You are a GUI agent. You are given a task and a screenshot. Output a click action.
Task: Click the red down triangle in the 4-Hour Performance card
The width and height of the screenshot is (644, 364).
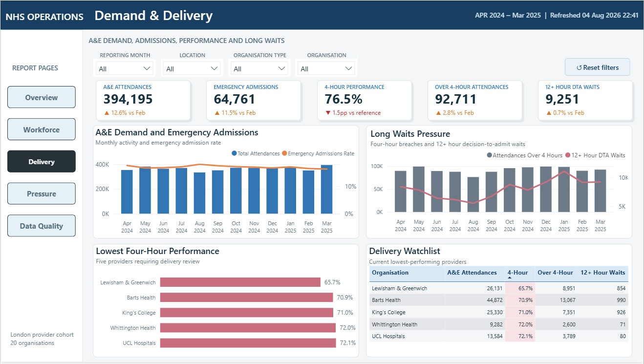[327, 113]
